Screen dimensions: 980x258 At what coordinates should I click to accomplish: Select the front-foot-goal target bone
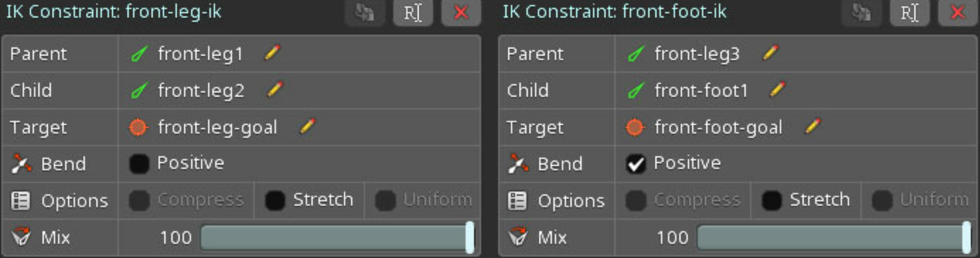point(718,127)
